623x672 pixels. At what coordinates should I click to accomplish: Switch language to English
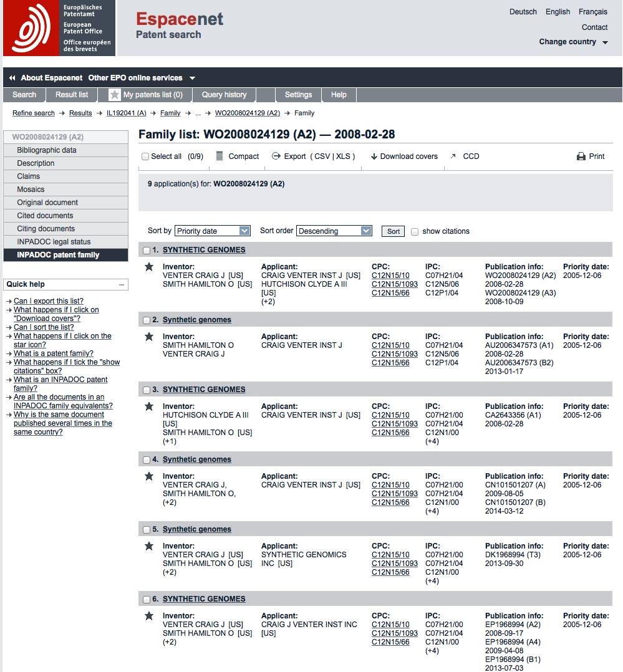(x=558, y=12)
